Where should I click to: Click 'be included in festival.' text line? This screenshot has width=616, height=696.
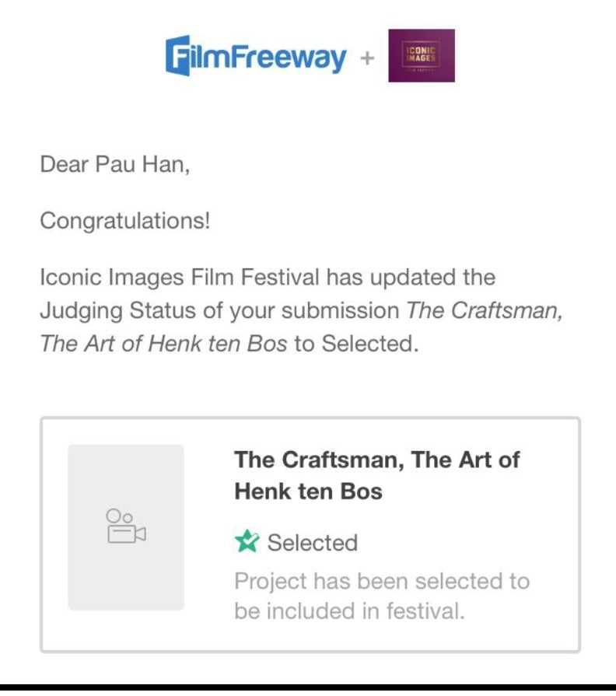tap(348, 611)
